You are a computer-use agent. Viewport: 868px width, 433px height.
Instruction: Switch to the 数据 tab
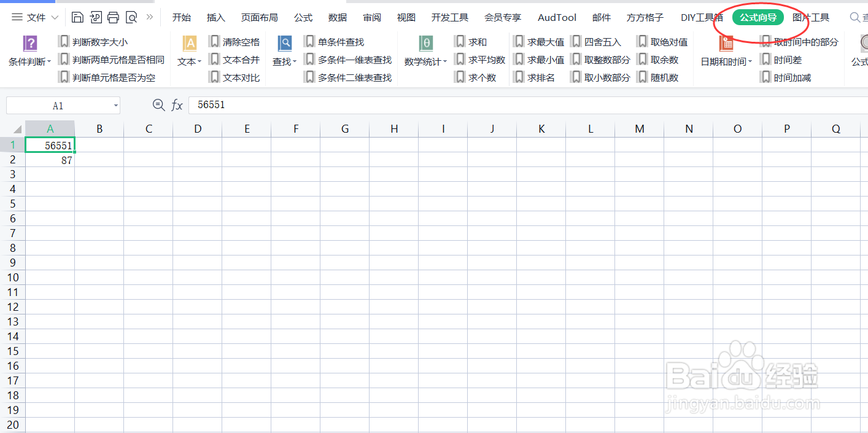338,17
